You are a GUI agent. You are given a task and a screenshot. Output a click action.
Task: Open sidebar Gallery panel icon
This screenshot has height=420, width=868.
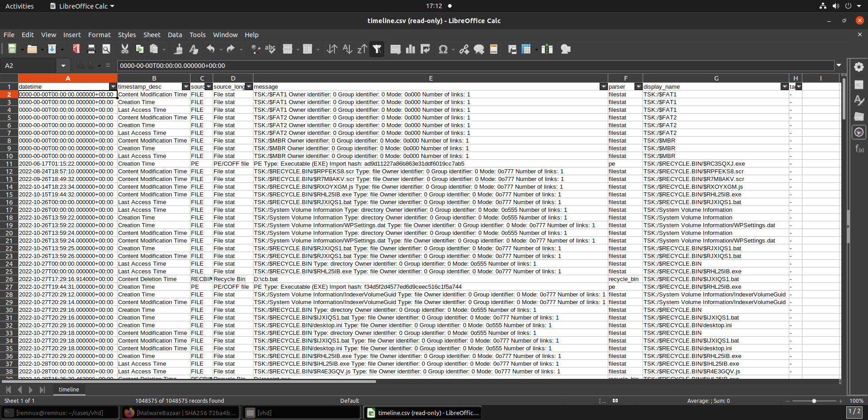858,116
